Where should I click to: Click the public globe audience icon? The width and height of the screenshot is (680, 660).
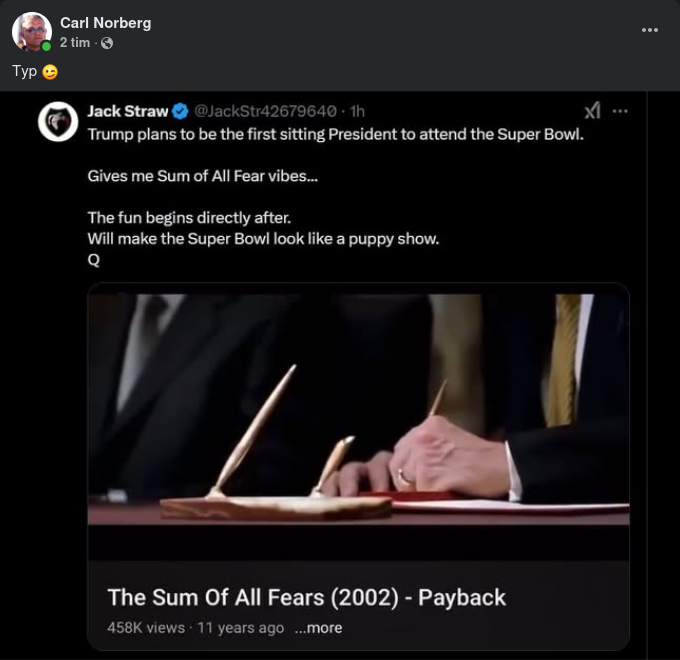pos(107,43)
